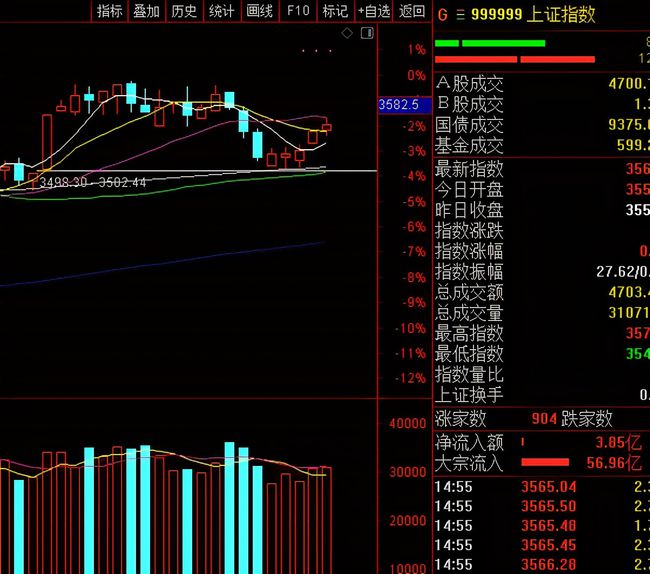Open the ≡ list icon next to G
The height and width of the screenshot is (574, 650).
point(461,14)
